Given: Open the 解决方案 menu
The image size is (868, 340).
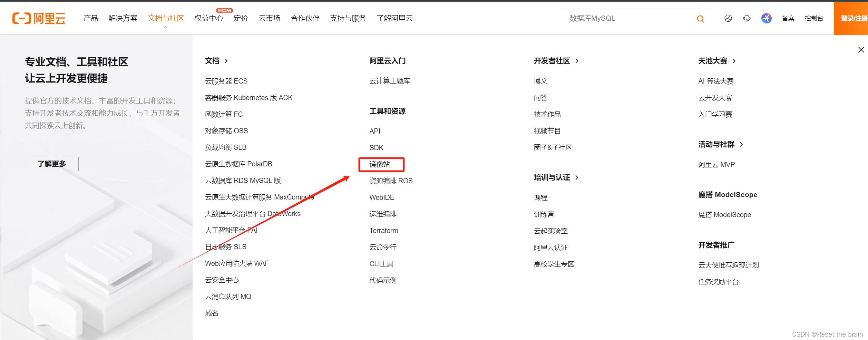Looking at the screenshot, I should pyautogui.click(x=123, y=18).
